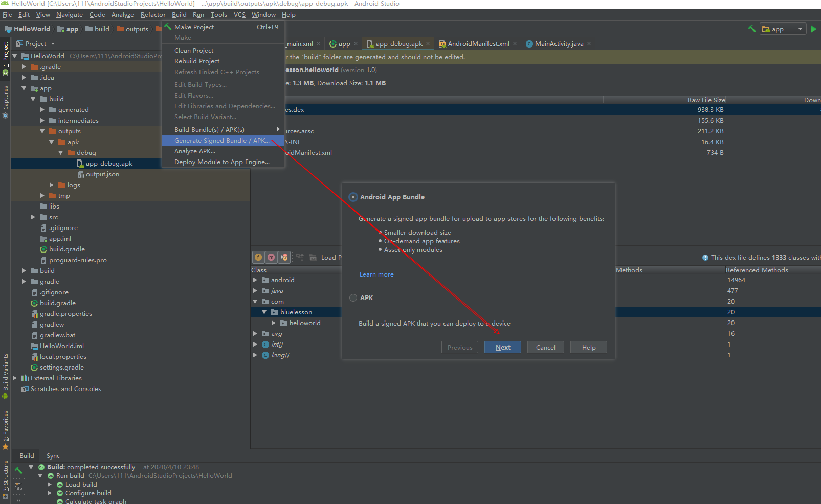The width and height of the screenshot is (821, 504).
Task: Switch to the AndroidManifest.xml editor tab
Action: (x=478, y=44)
